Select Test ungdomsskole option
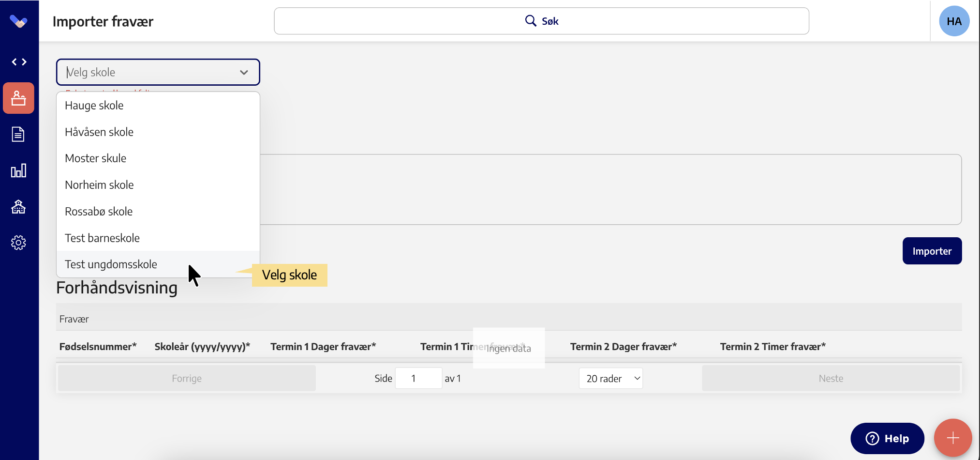This screenshot has height=460, width=980. click(x=111, y=264)
